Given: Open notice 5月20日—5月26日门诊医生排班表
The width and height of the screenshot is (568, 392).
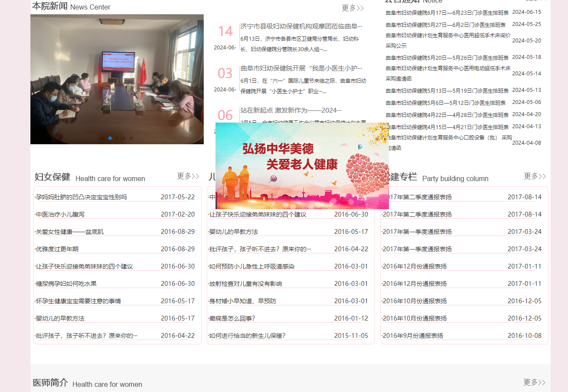Looking at the screenshot, I should (x=447, y=58).
